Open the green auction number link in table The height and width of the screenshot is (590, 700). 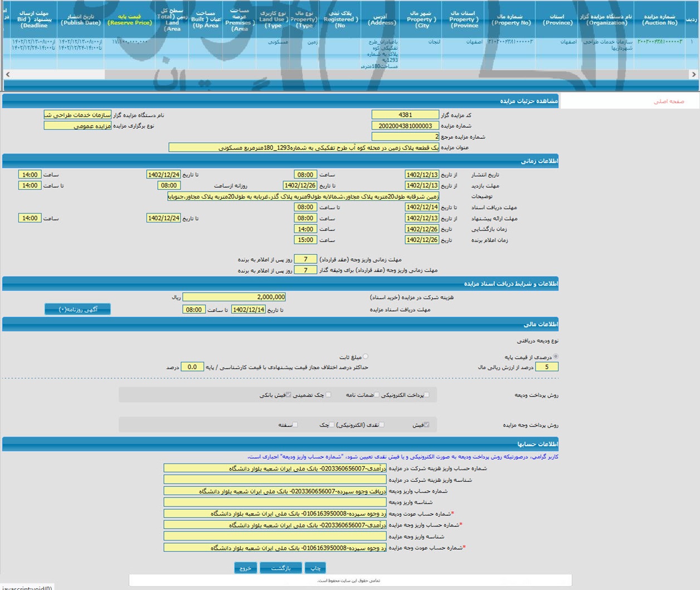(x=659, y=42)
